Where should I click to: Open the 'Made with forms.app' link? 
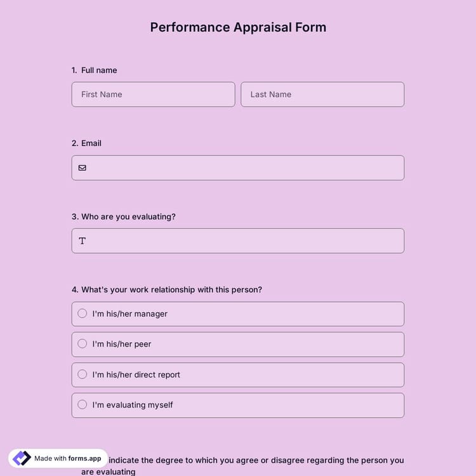click(67, 458)
